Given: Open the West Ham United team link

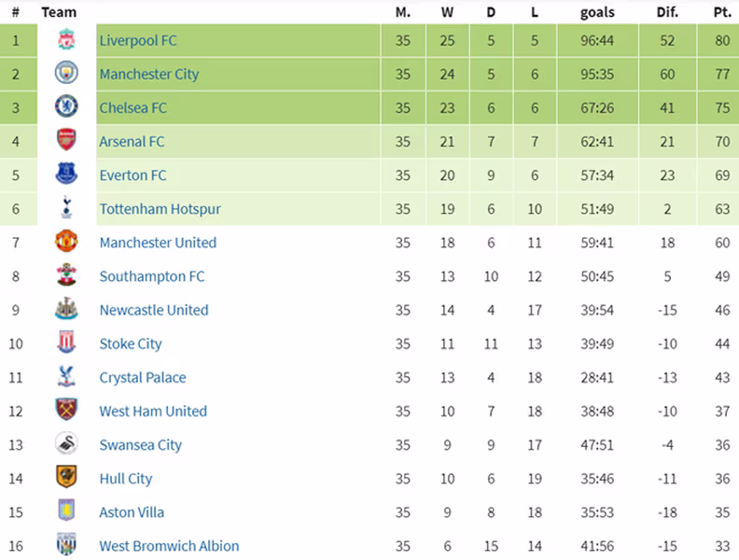Looking at the screenshot, I should click(x=153, y=412).
